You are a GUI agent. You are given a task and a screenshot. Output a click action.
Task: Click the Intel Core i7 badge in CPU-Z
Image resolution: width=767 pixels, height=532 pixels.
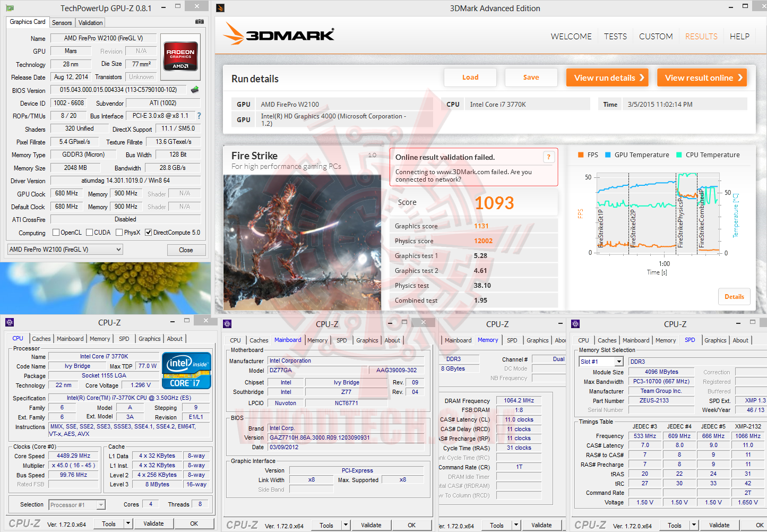[x=186, y=370]
